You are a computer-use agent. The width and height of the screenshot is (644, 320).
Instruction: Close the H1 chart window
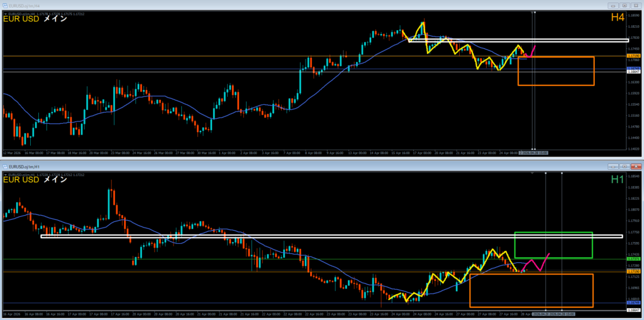point(635,166)
